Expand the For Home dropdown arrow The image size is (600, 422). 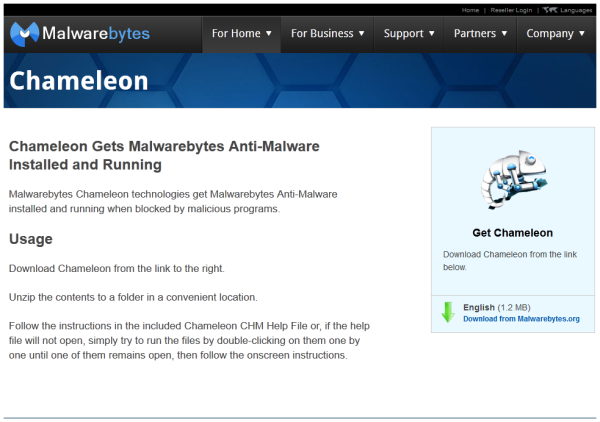coord(269,34)
